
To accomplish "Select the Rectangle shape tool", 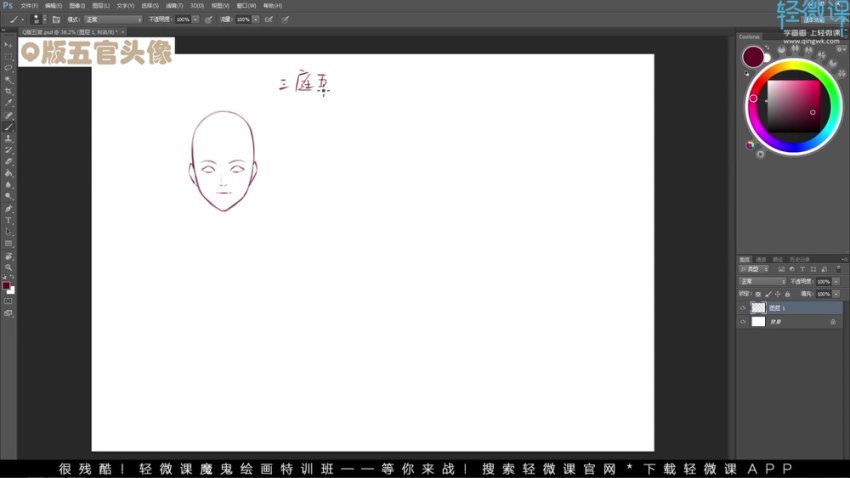I will 8,244.
